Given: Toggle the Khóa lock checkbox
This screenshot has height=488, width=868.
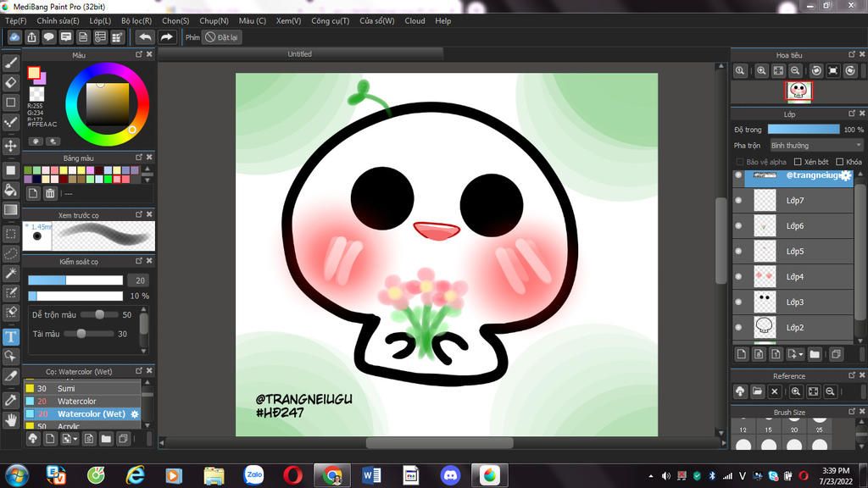Looking at the screenshot, I should 840,162.
